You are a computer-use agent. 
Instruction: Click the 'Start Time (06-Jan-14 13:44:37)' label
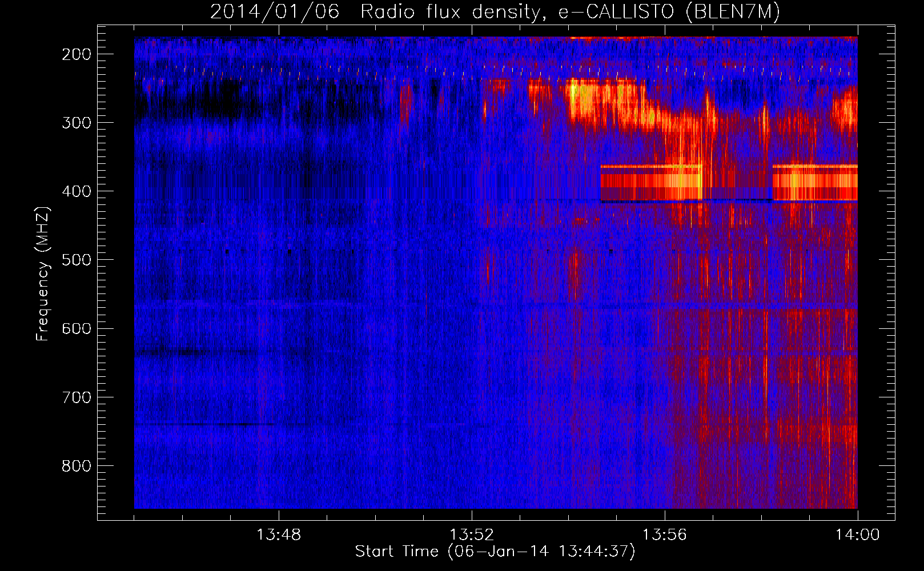click(x=495, y=552)
